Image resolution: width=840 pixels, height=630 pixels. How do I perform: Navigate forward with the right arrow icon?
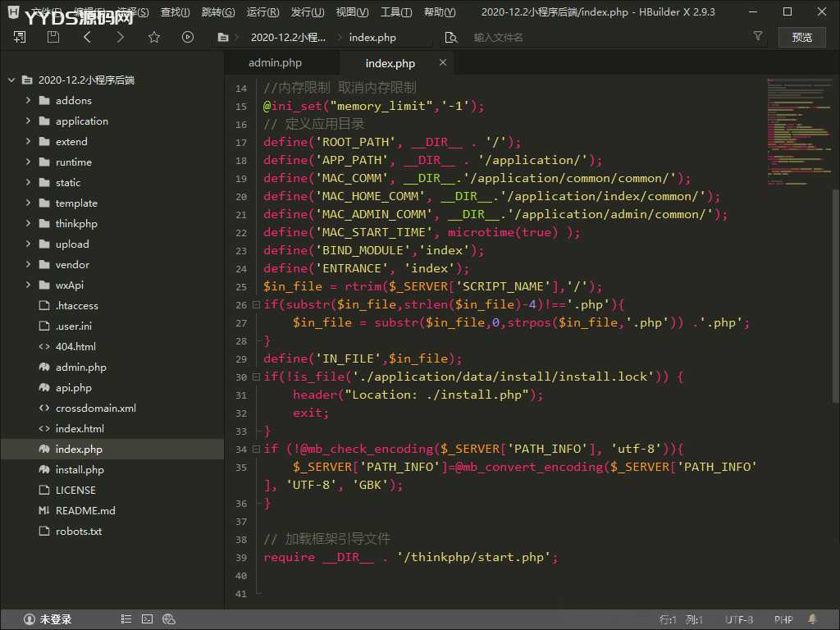pos(121,37)
